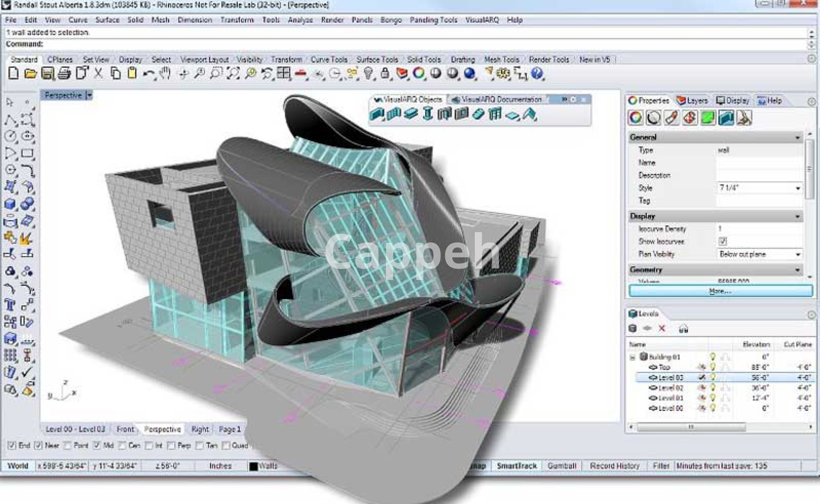This screenshot has height=504, width=820.
Task: Click the Print icon in toolbar
Action: pyautogui.click(x=64, y=74)
